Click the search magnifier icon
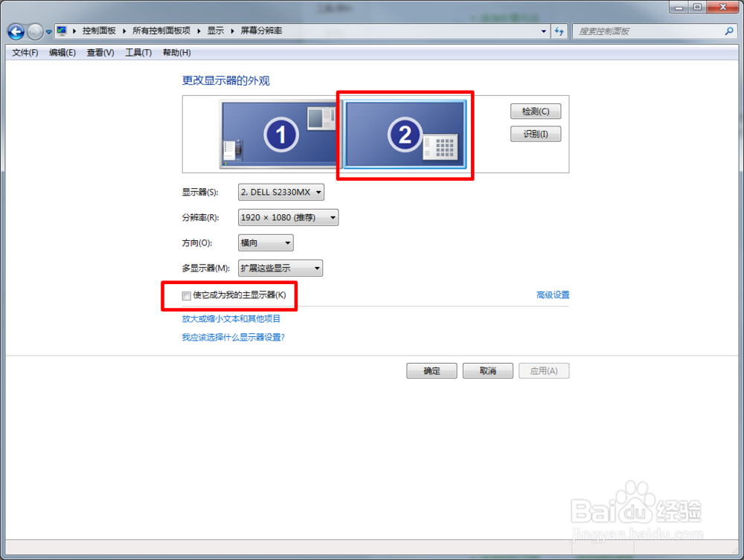This screenshot has height=560, width=744. click(728, 31)
